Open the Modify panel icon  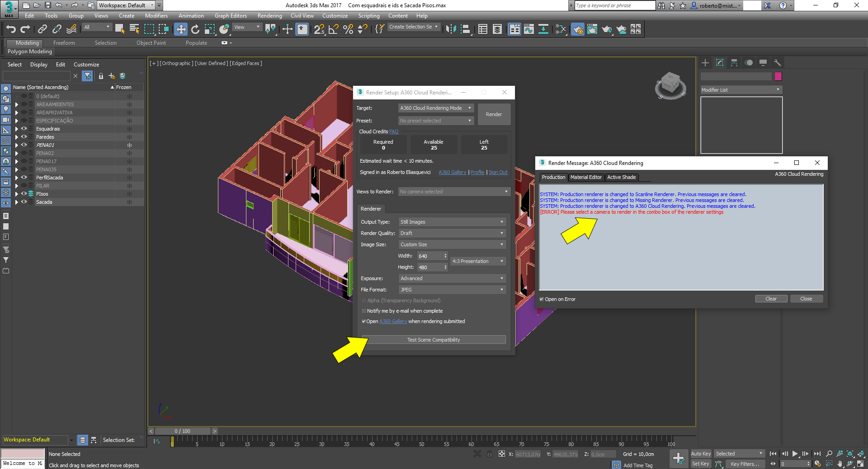click(720, 63)
